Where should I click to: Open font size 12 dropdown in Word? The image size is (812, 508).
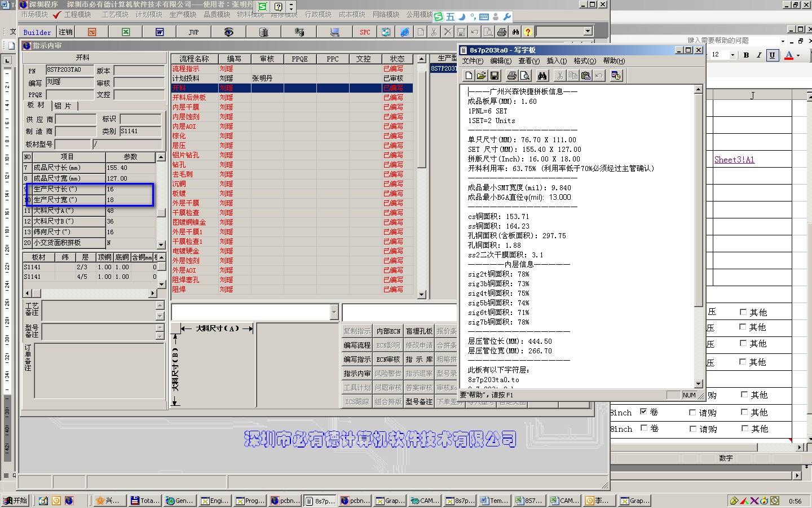[x=732, y=55]
